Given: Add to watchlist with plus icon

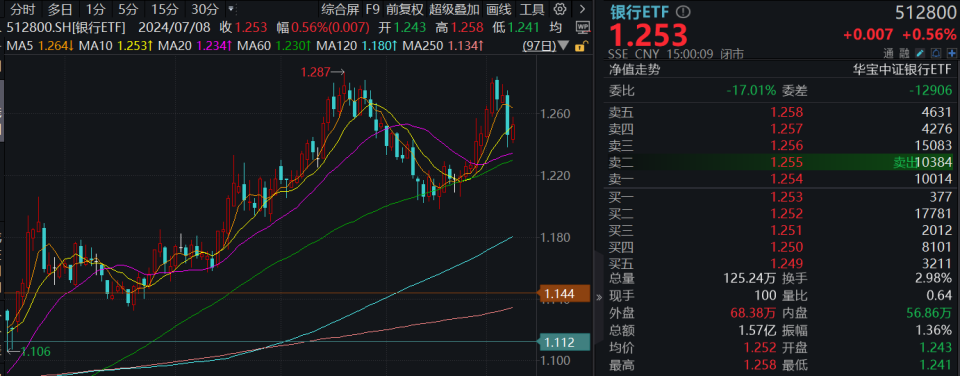Looking at the screenshot, I should (x=950, y=54).
